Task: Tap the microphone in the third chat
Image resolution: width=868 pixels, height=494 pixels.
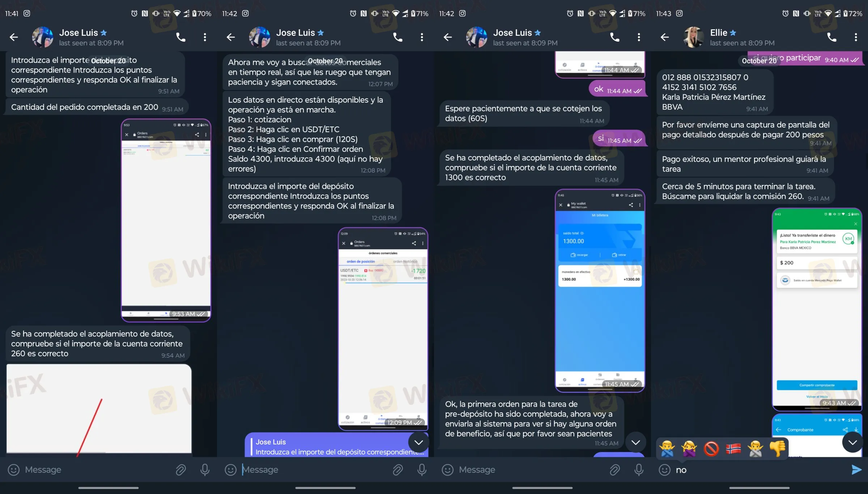Action: point(639,469)
